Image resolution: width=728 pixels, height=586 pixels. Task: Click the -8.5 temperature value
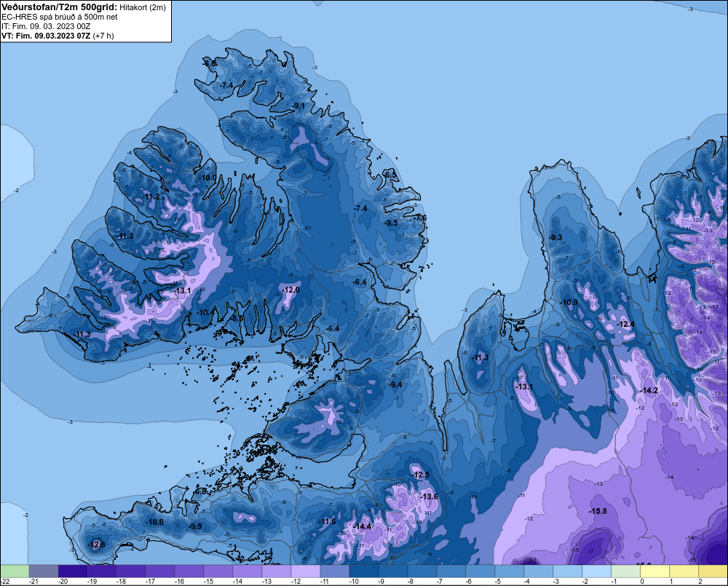[x=237, y=318]
